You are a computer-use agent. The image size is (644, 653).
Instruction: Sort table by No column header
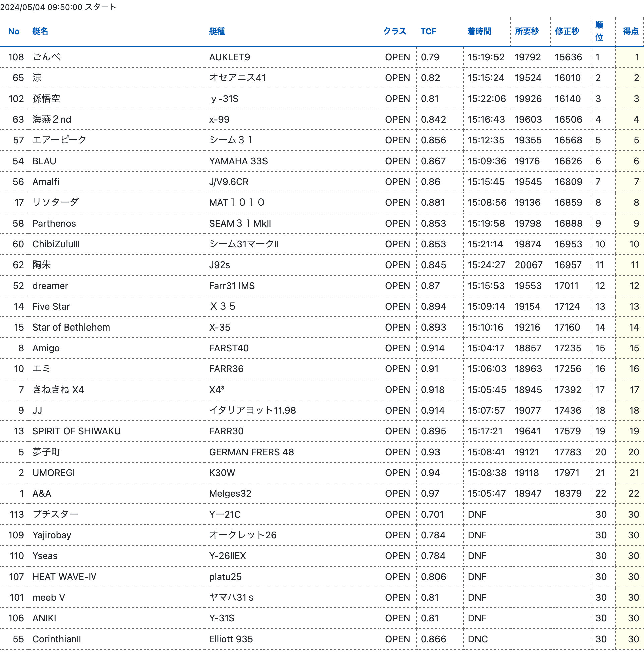pos(14,32)
